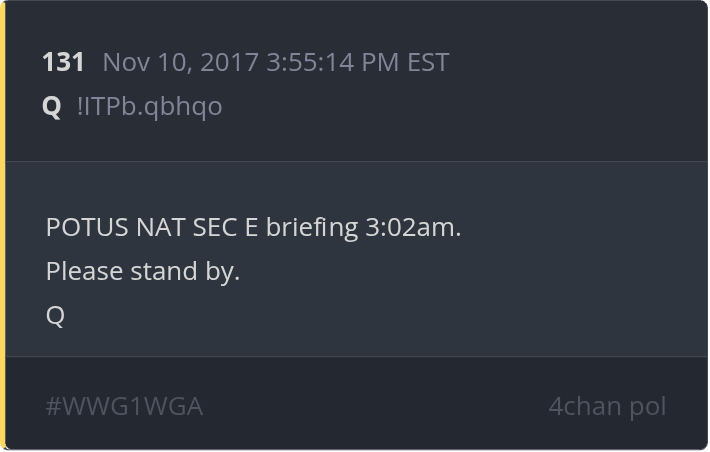Click the 4chan source label
710x452 pixels.
(585, 407)
